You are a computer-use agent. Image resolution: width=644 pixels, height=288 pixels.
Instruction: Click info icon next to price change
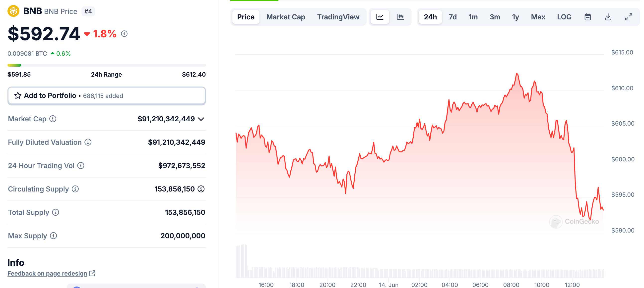(x=124, y=34)
